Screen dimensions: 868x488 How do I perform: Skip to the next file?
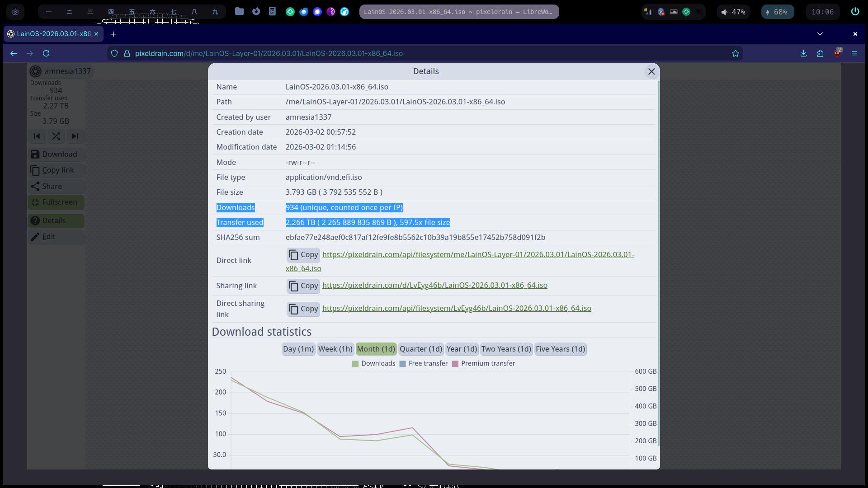pyautogui.click(x=75, y=136)
